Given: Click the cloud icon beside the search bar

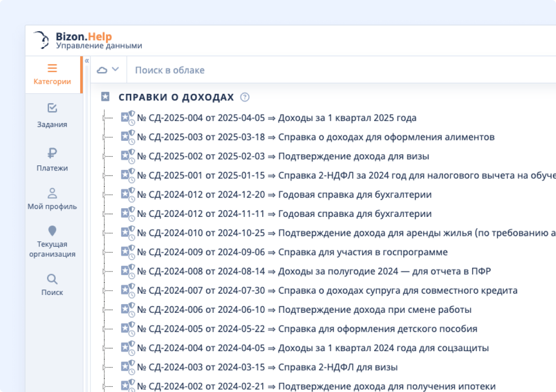Looking at the screenshot, I should pyautogui.click(x=102, y=69).
